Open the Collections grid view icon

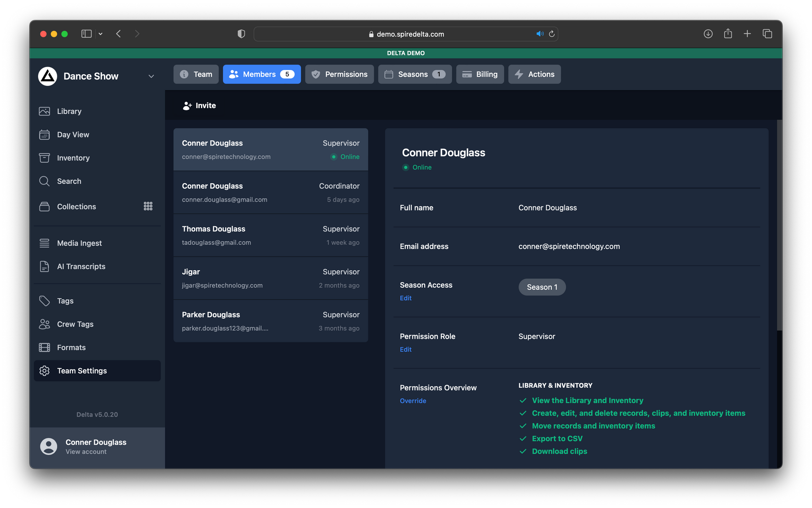point(148,206)
